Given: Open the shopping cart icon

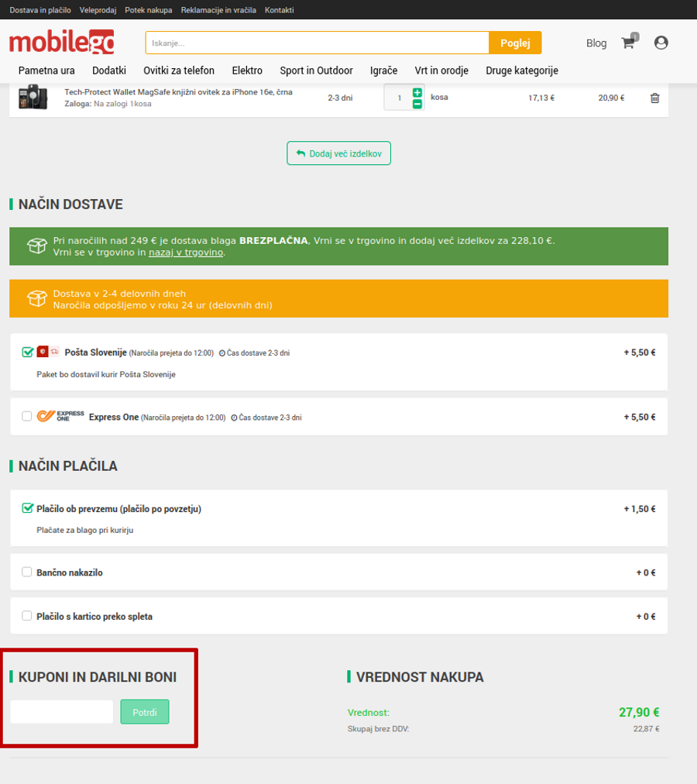Looking at the screenshot, I should 628,43.
